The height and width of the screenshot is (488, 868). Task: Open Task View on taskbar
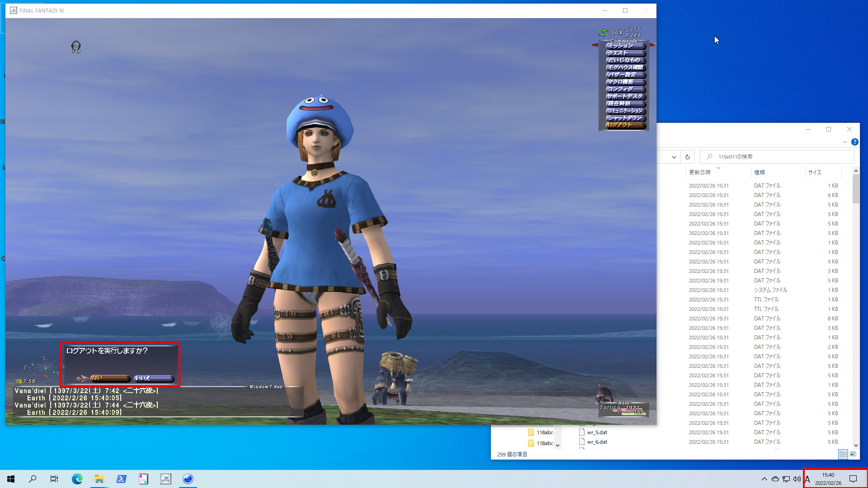[54, 479]
